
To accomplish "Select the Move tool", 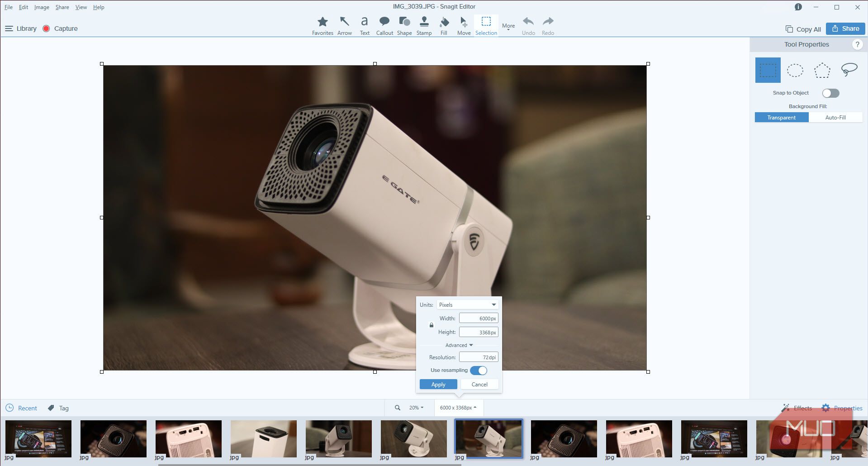I will pyautogui.click(x=464, y=26).
